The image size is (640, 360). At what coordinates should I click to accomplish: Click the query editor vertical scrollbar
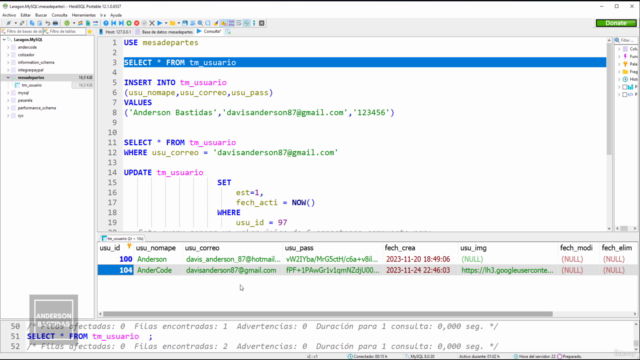click(x=609, y=98)
